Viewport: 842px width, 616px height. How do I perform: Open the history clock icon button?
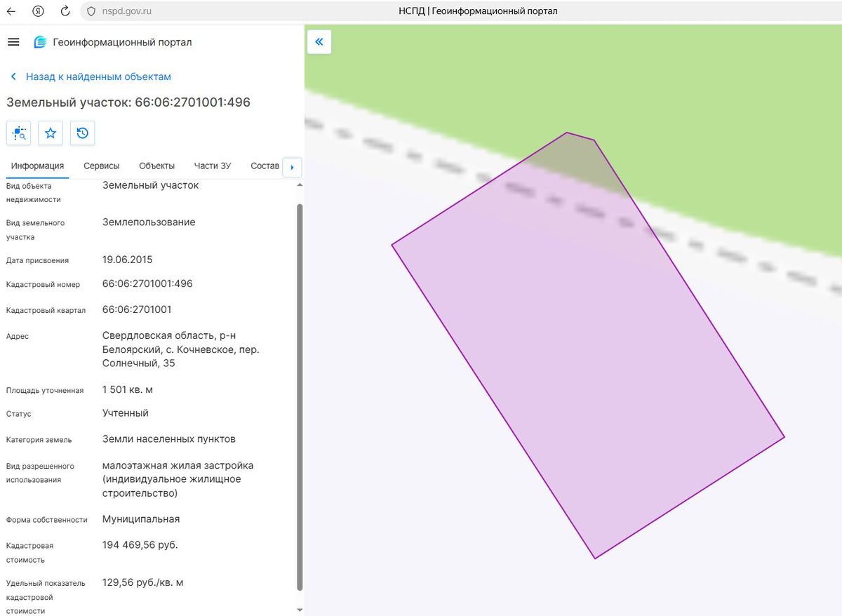click(x=83, y=133)
